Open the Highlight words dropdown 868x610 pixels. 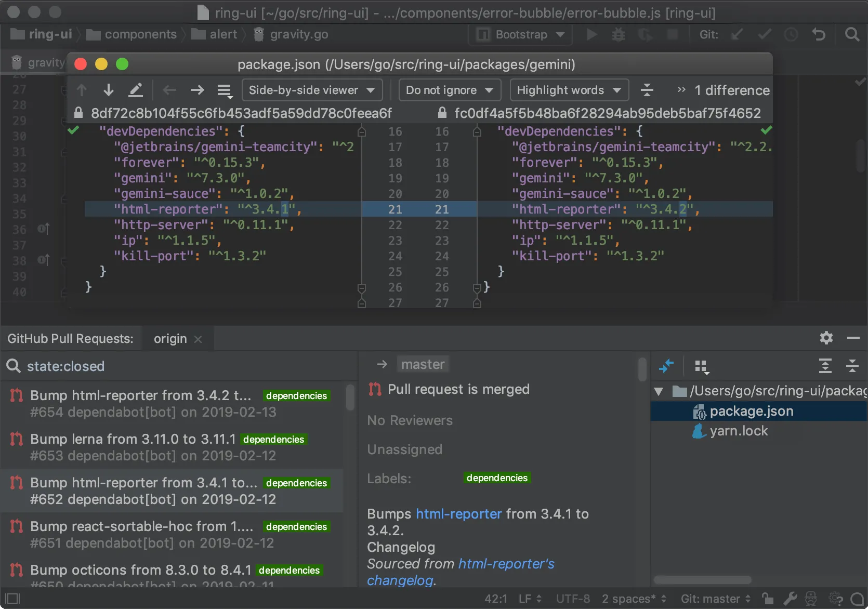569,90
